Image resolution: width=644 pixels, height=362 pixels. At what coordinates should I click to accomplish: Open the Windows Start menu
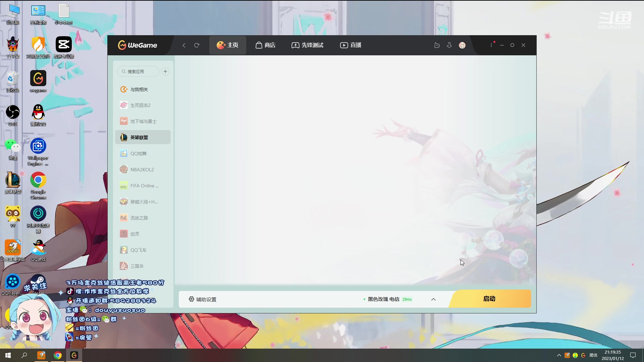(8, 355)
